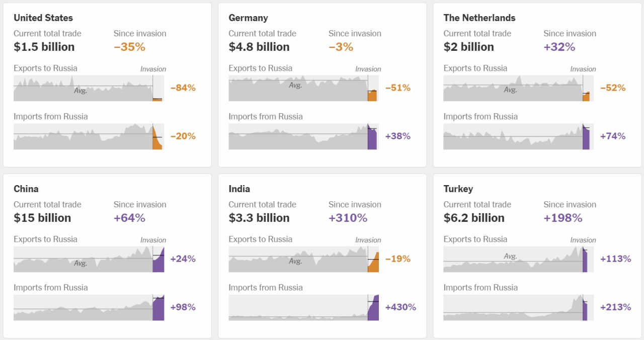
Task: Click the Avg. line label in China's exports chart
Action: tap(80, 263)
